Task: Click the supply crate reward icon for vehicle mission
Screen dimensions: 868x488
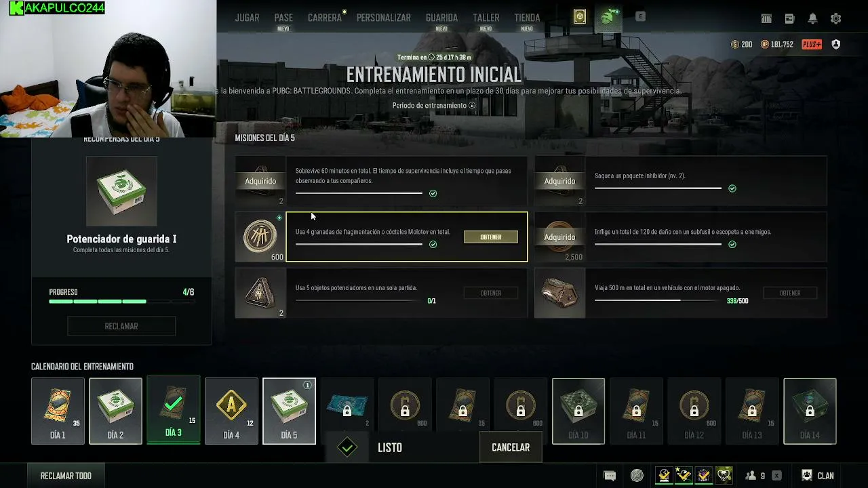Action: tap(559, 293)
